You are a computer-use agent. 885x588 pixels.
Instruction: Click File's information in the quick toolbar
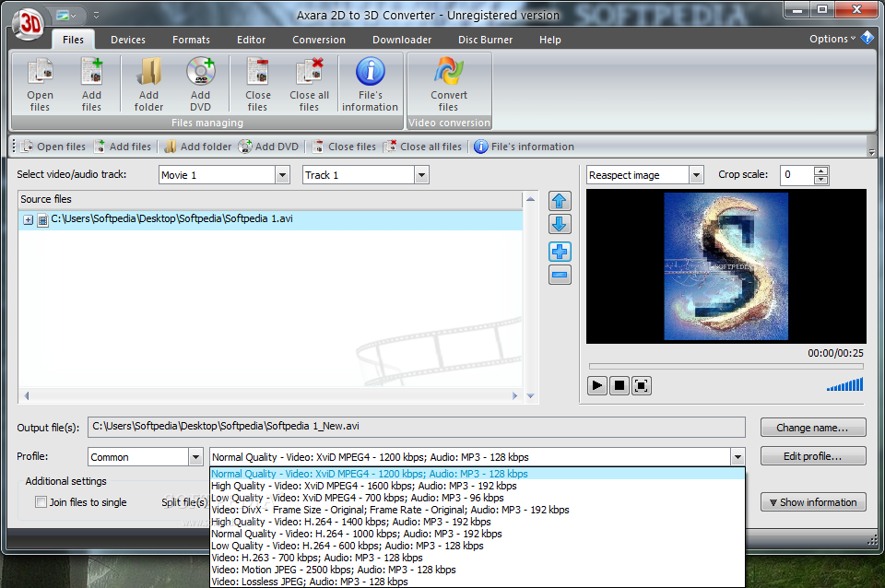pyautogui.click(x=525, y=147)
